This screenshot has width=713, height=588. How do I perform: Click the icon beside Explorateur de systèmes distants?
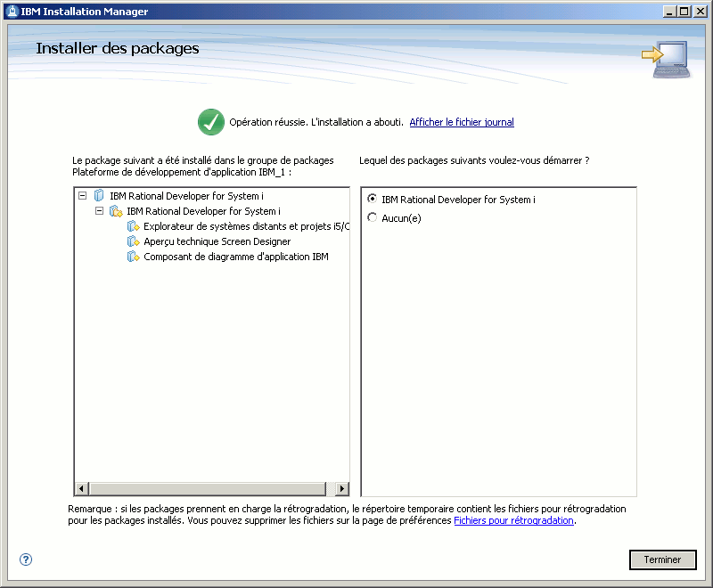point(133,226)
